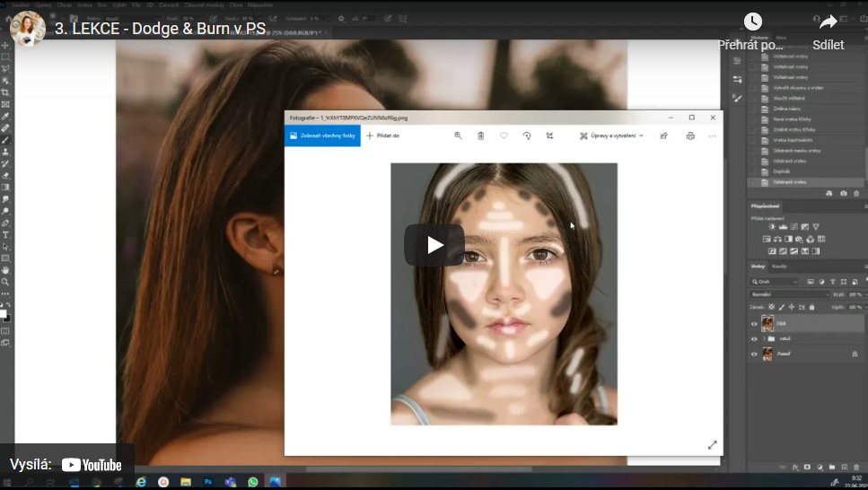Open the "Úpravy a vytváření" dropdown
The width and height of the screenshot is (868, 490).
pyautogui.click(x=611, y=136)
